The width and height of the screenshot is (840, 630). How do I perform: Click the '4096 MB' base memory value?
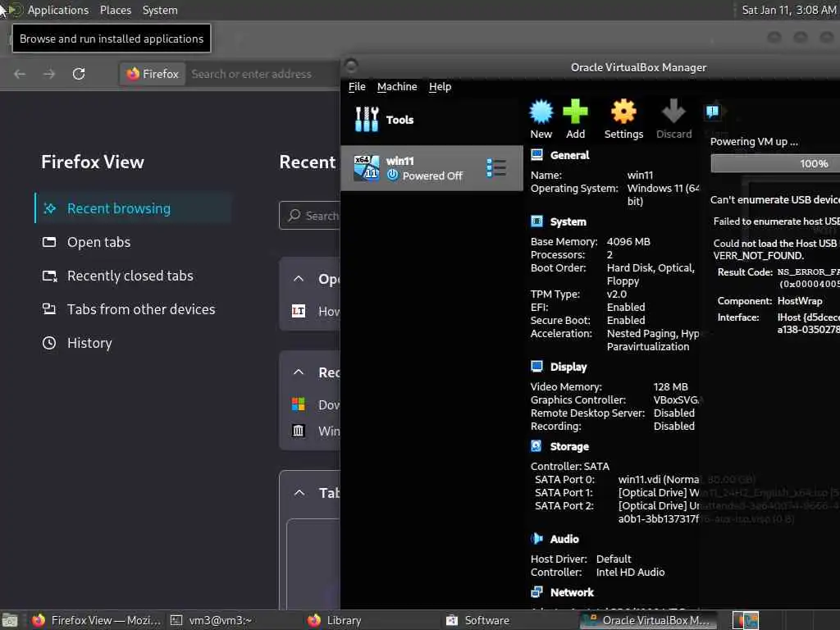tap(628, 242)
